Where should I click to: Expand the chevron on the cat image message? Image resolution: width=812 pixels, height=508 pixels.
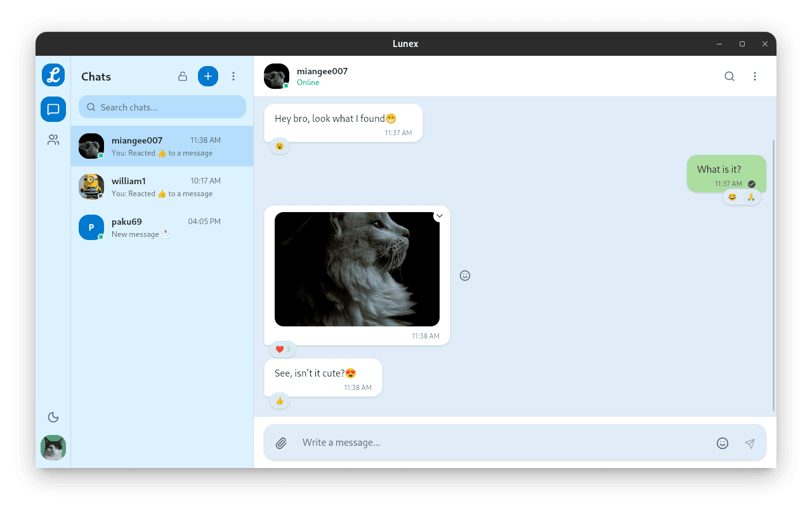[439, 216]
